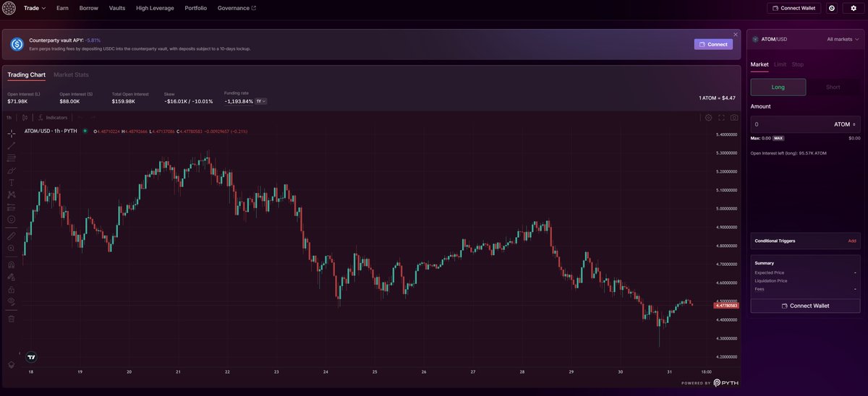Click the ATOM/USD 1h PYTH legend title
Image resolution: width=868 pixels, height=396 pixels.
(x=51, y=131)
